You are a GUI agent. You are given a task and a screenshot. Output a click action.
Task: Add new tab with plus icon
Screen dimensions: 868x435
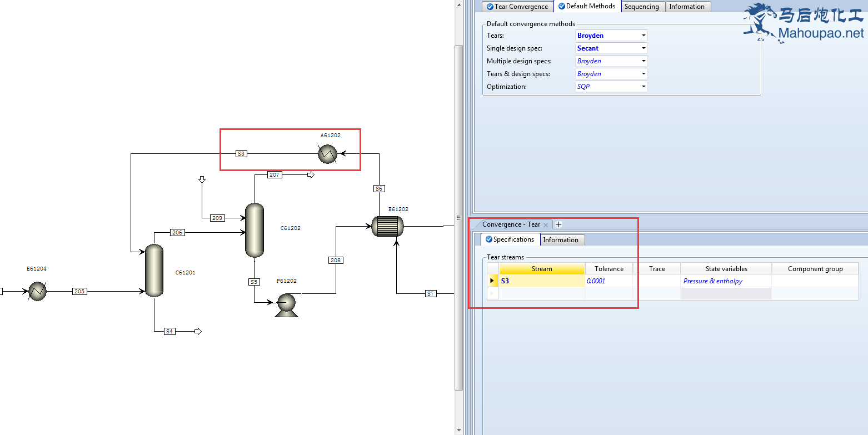click(558, 224)
